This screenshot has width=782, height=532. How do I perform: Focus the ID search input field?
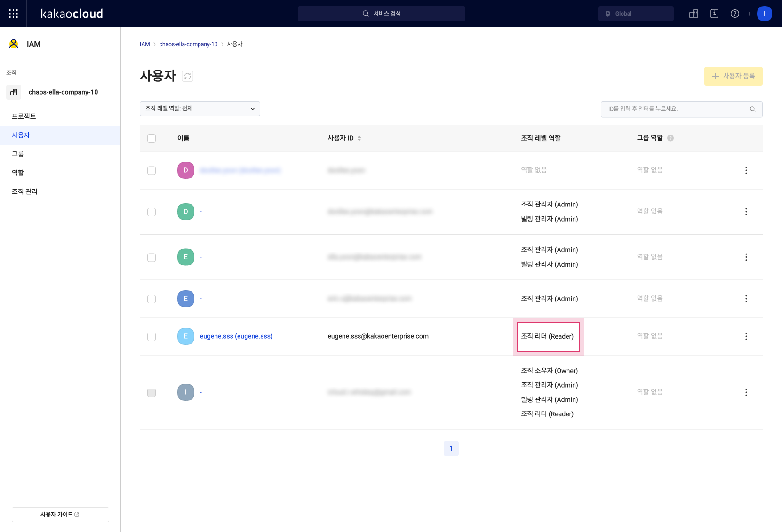point(682,109)
